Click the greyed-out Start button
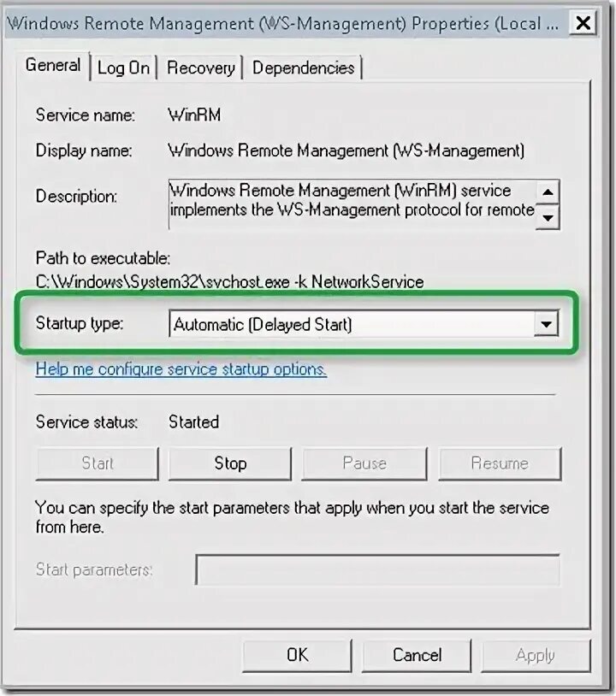 (98, 463)
